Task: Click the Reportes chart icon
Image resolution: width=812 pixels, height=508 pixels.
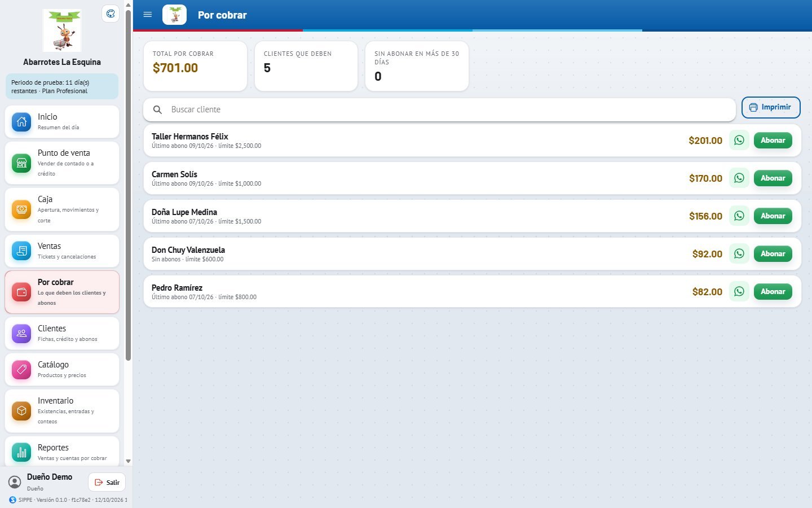Action: 21,452
